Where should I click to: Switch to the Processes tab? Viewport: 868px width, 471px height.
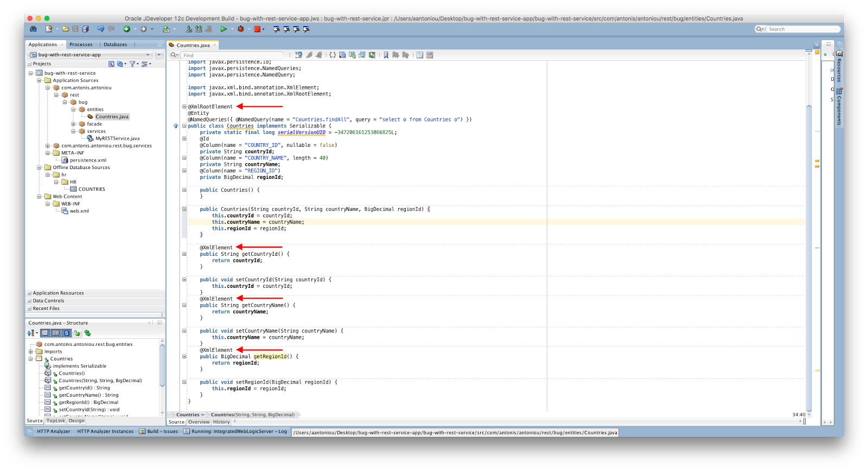81,44
